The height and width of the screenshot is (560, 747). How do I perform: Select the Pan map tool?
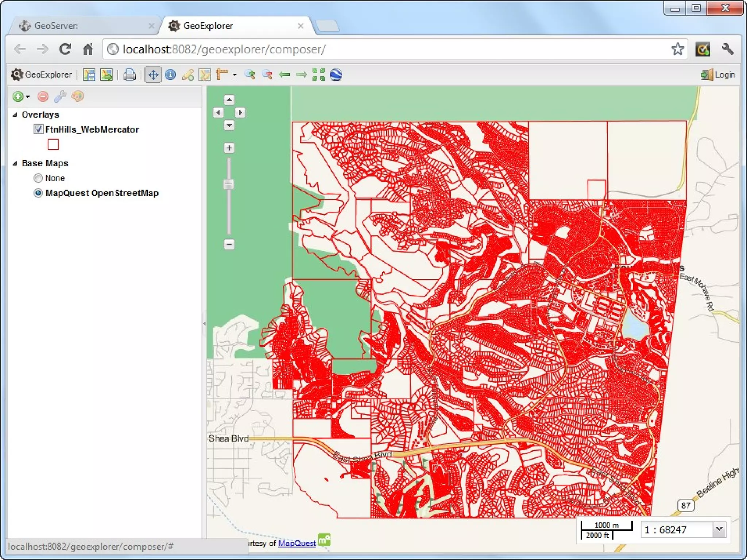(153, 75)
